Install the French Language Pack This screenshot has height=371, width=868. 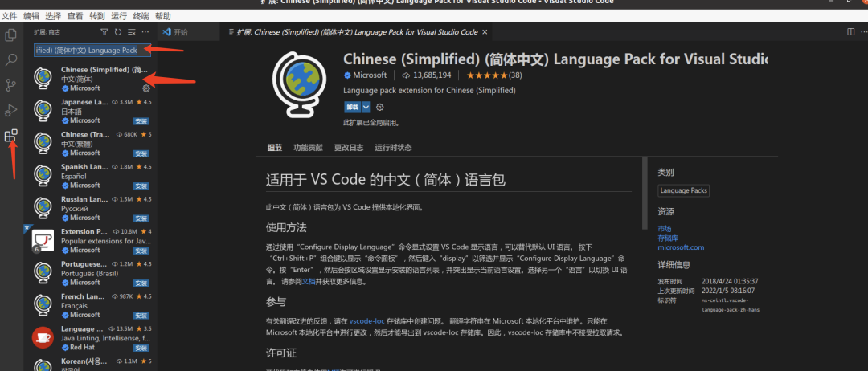pos(141,315)
